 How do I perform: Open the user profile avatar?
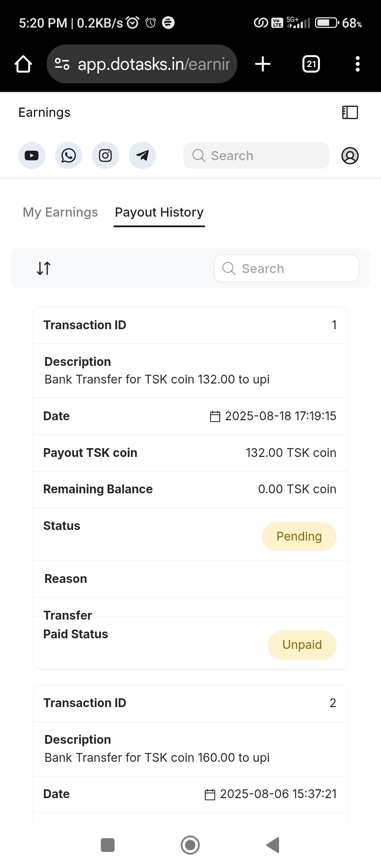pyautogui.click(x=350, y=156)
